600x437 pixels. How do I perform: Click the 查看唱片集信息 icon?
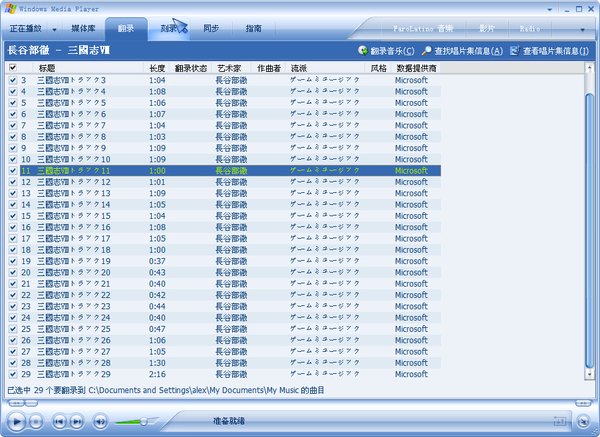pos(515,50)
